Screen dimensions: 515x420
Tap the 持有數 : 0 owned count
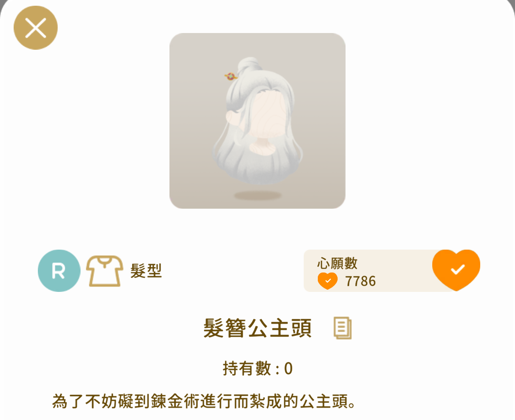(257, 368)
